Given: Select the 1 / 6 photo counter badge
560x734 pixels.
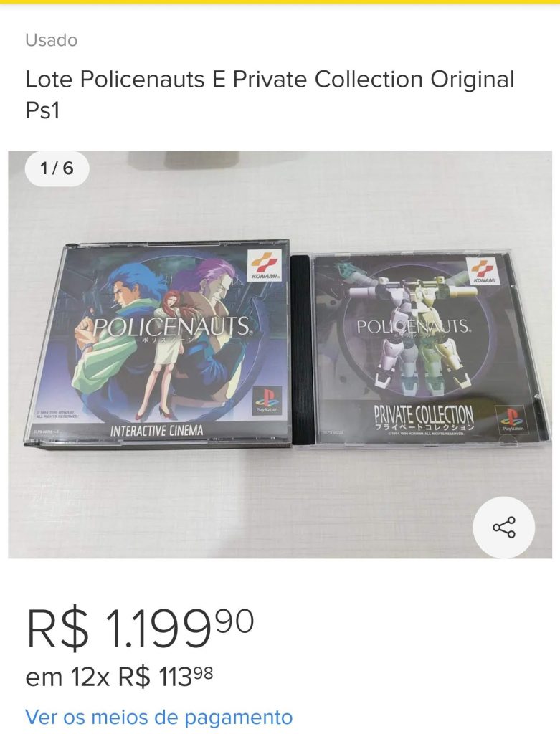Looking at the screenshot, I should tap(57, 168).
